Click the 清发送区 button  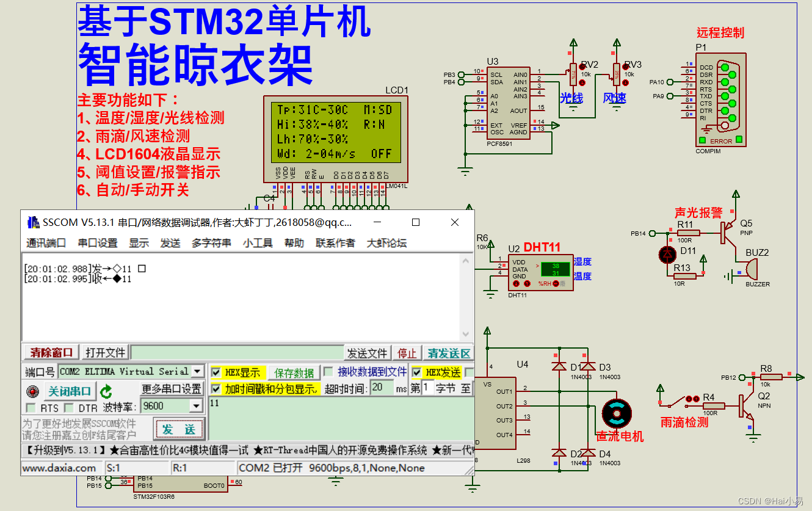(449, 353)
